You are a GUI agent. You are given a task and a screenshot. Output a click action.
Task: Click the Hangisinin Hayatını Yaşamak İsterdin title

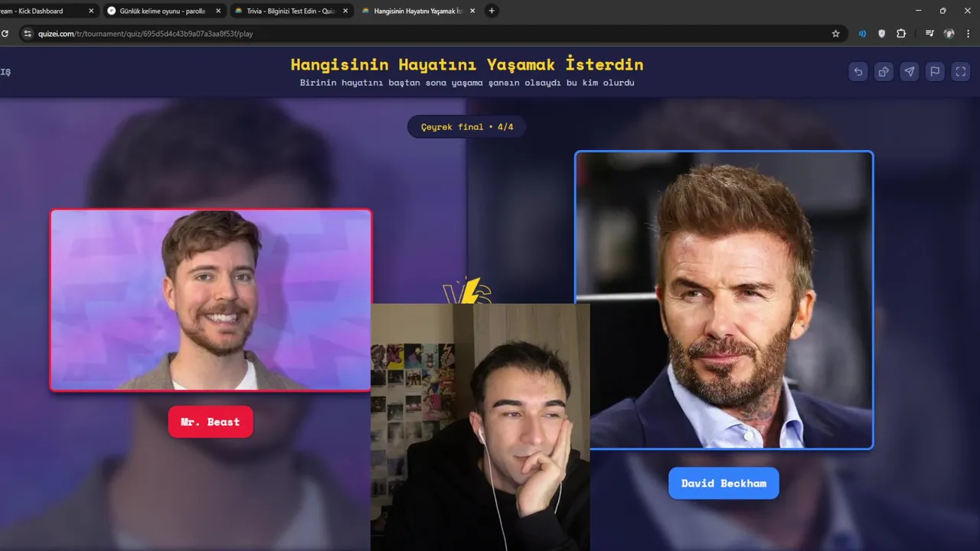point(467,64)
